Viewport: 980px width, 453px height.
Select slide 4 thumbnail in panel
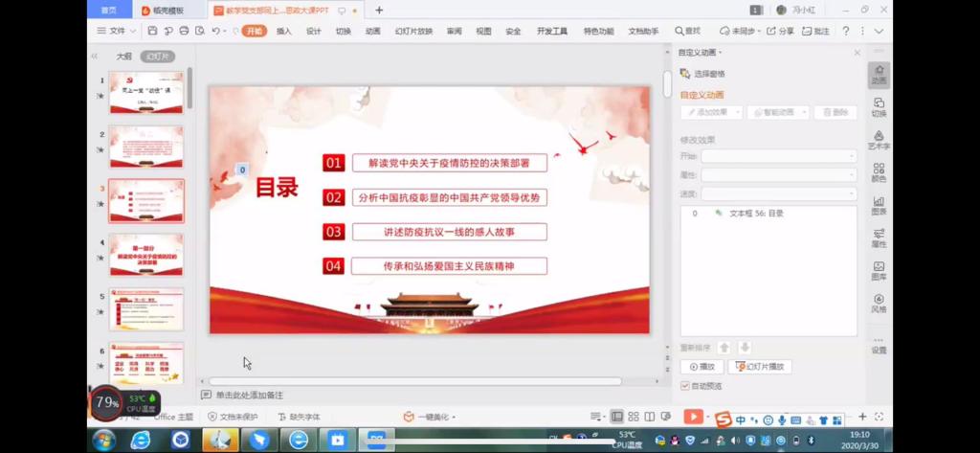(x=146, y=255)
